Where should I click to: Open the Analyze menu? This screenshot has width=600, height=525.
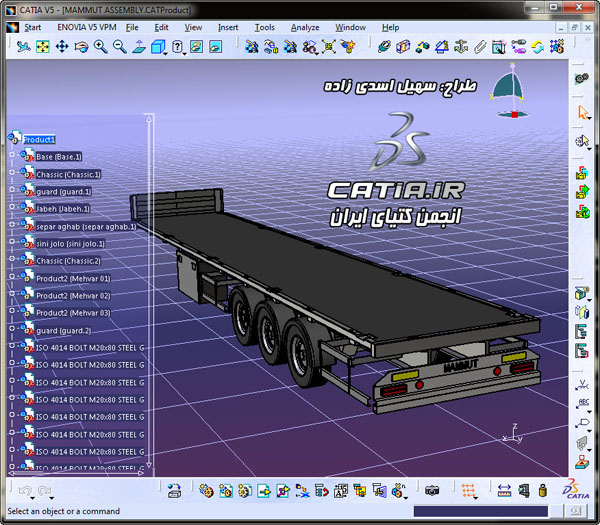coord(305,28)
